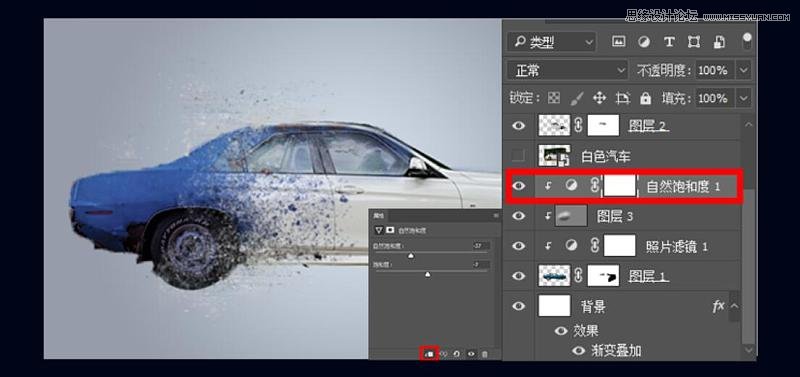Filter layers by adjustment layer icon
Image resolution: width=800 pixels, height=377 pixels.
[644, 42]
